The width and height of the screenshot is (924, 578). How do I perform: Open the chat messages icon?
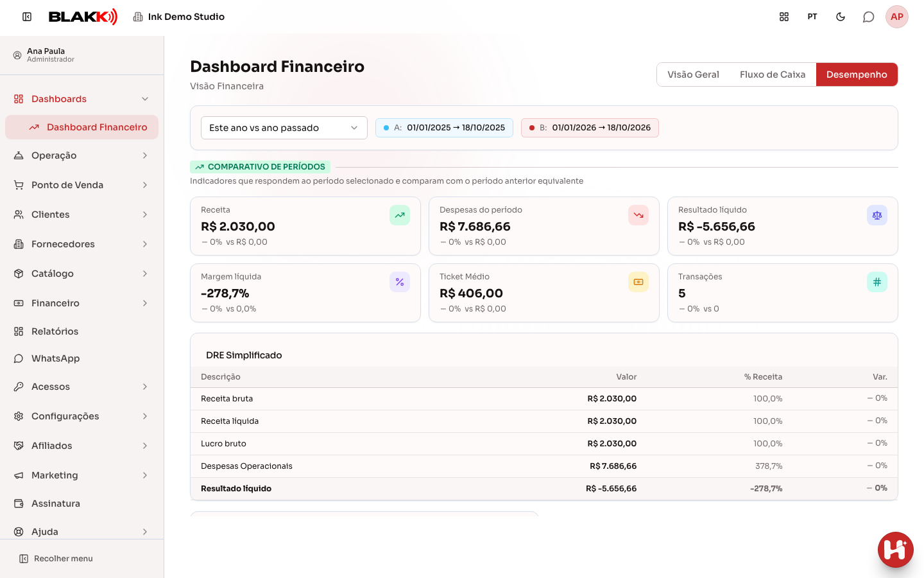click(x=869, y=17)
